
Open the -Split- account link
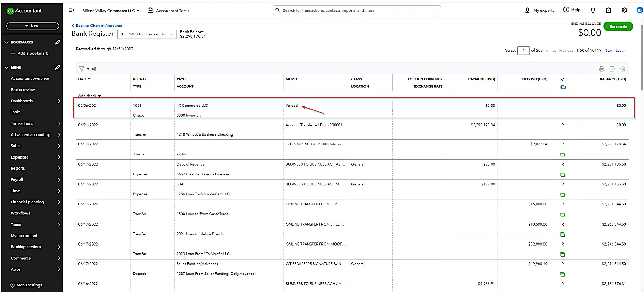coord(181,154)
